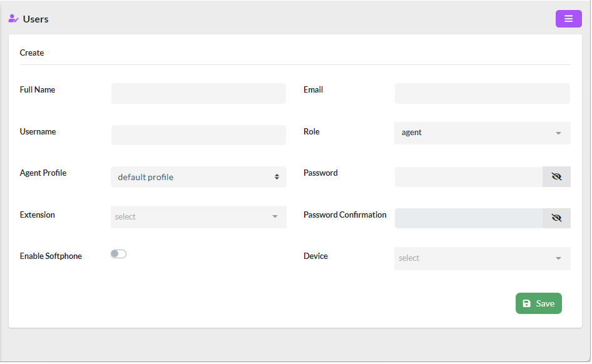Screen dimensions: 592x364
Task: Click the Password input box
Action: click(x=468, y=177)
